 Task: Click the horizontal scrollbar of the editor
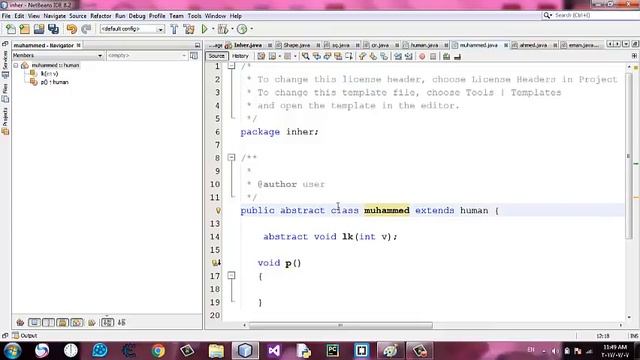340,325
